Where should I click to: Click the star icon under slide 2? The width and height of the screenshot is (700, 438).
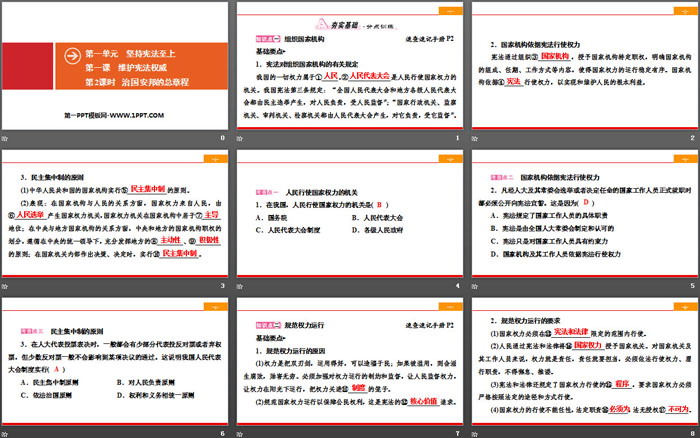(x=475, y=138)
